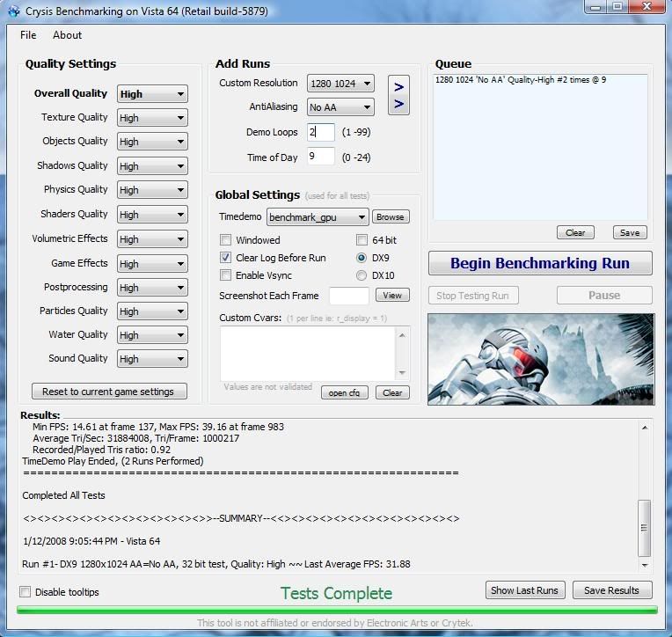The image size is (672, 637).
Task: Click Show Last Runs button
Action: [525, 590]
